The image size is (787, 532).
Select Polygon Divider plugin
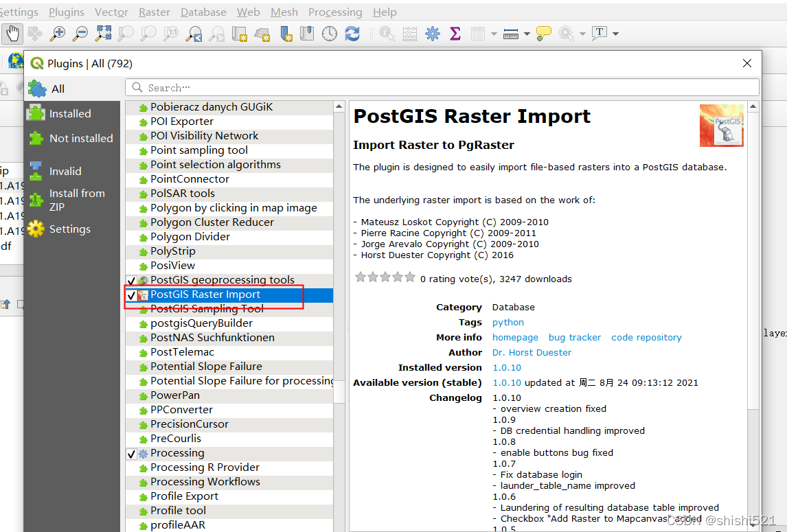[x=229, y=237]
